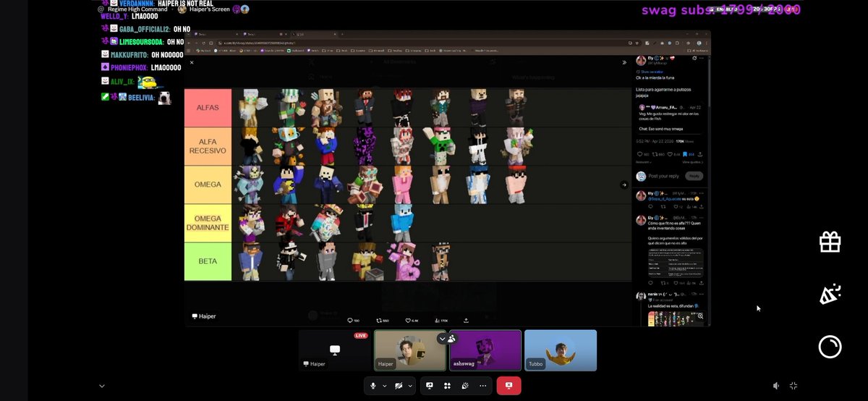The width and height of the screenshot is (868, 401).
Task: Collapse participants with the chevron members toggle
Action: [446, 338]
